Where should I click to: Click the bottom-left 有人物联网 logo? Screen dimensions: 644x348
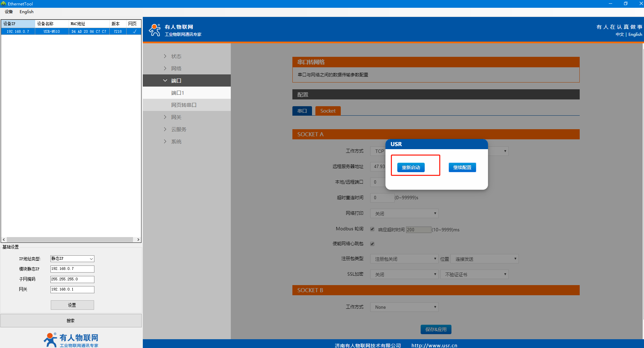[x=71, y=340]
